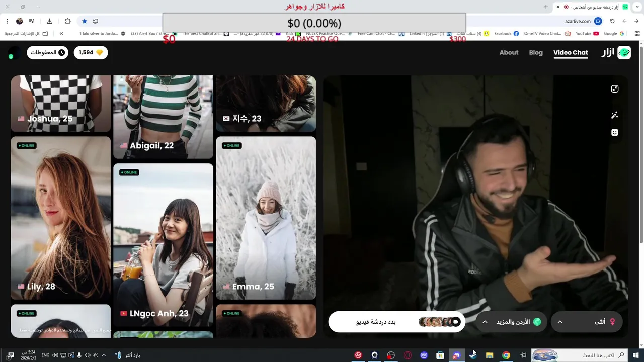644x362 pixels.
Task: Open the Alert Box bookmark
Action: (153, 34)
